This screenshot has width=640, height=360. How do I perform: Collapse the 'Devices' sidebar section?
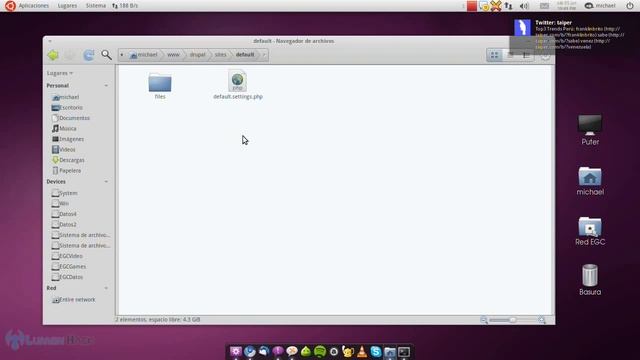point(106,182)
